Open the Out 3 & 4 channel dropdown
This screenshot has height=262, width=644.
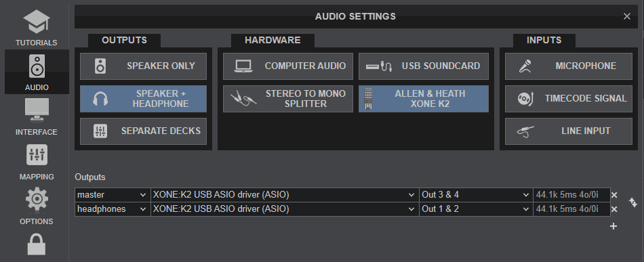pyautogui.click(x=476, y=195)
